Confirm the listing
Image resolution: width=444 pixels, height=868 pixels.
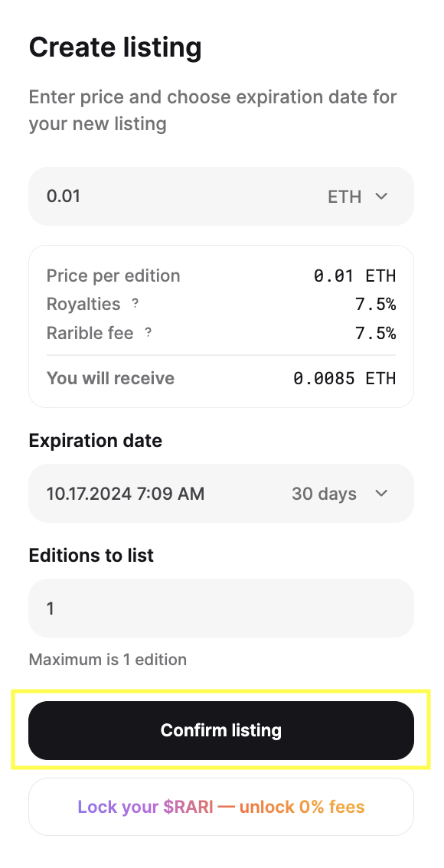click(220, 730)
